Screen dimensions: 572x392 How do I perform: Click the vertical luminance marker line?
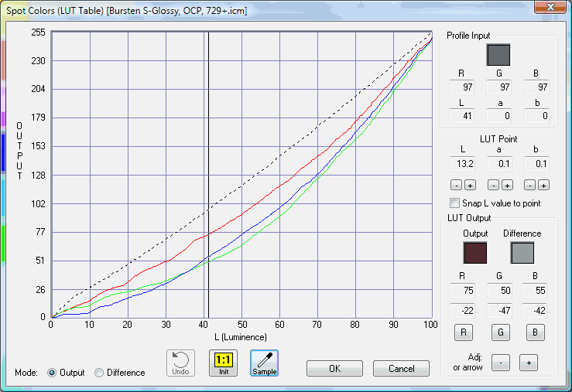(208, 175)
